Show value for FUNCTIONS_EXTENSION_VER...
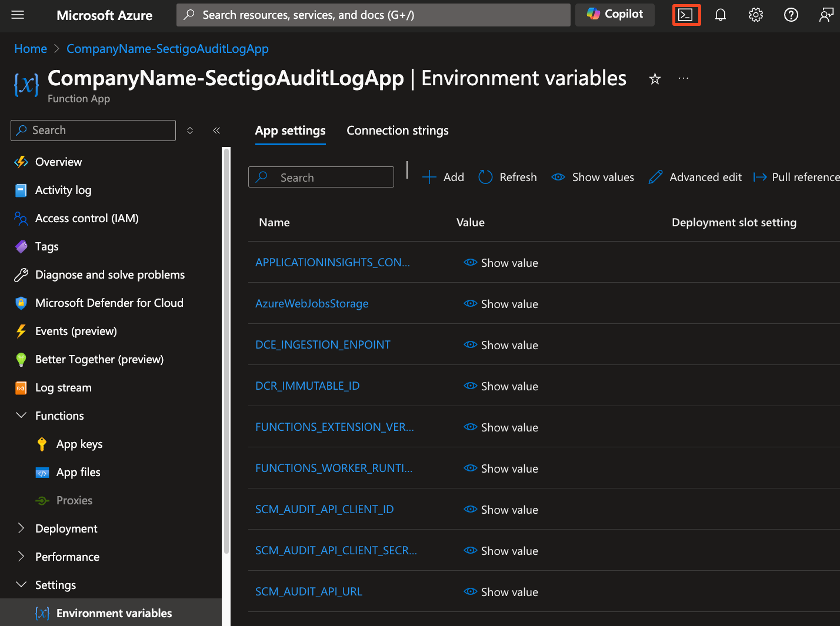Screen dimensions: 840x626 pos(501,427)
